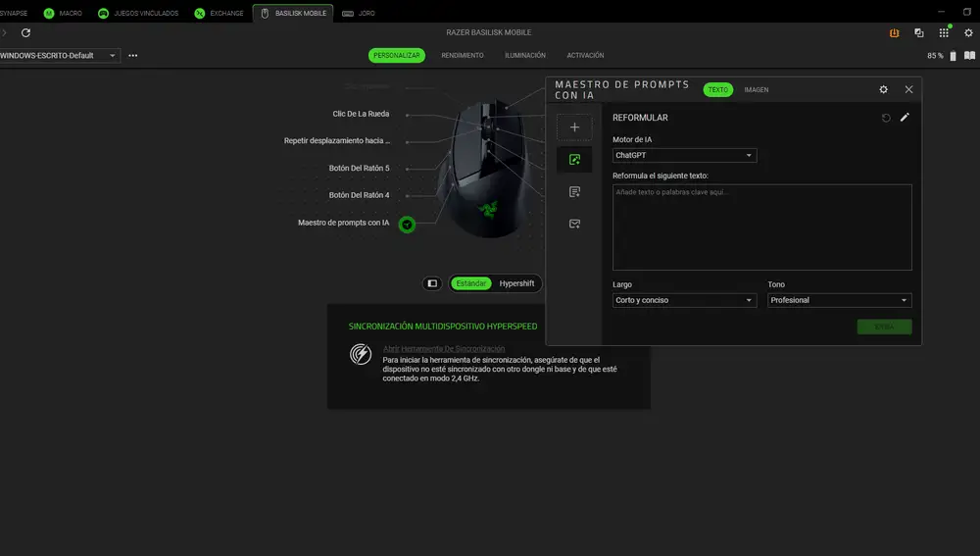
Task: Toggle the sidebar view icon beside Estándar
Action: click(x=432, y=283)
